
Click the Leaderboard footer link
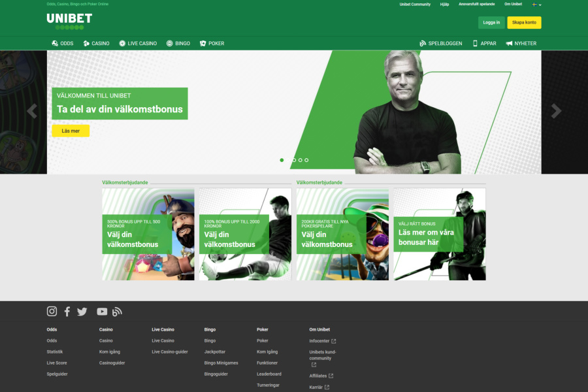[x=269, y=374]
